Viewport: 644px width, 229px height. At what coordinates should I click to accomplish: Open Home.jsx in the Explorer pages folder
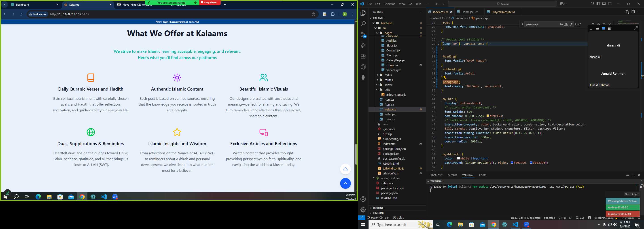point(392,65)
